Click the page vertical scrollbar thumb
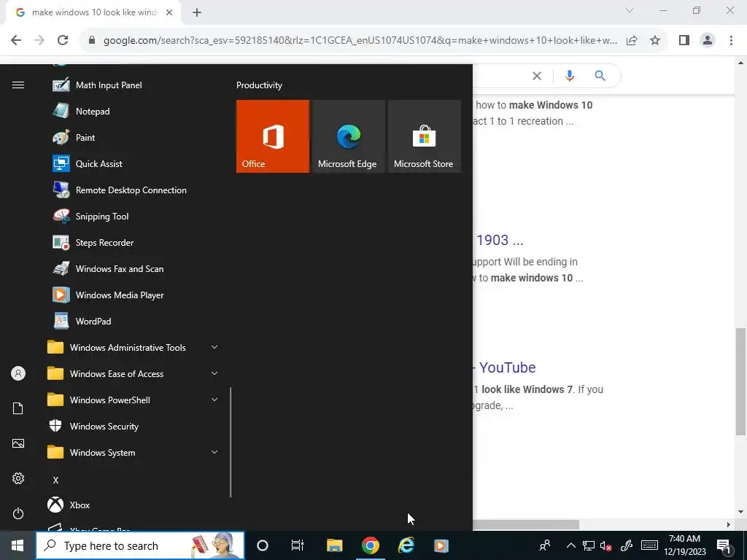747x560 pixels. coord(740,381)
